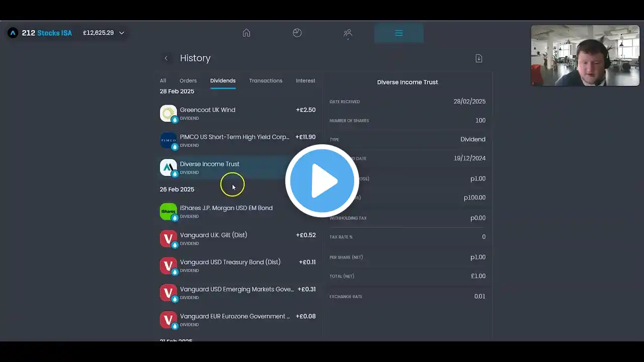Open the community people icon

coord(348,33)
